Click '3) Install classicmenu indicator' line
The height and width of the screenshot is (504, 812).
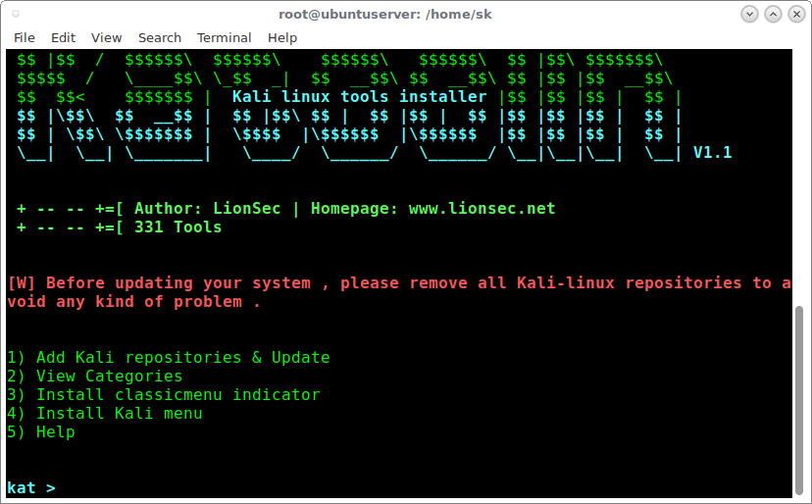point(164,395)
